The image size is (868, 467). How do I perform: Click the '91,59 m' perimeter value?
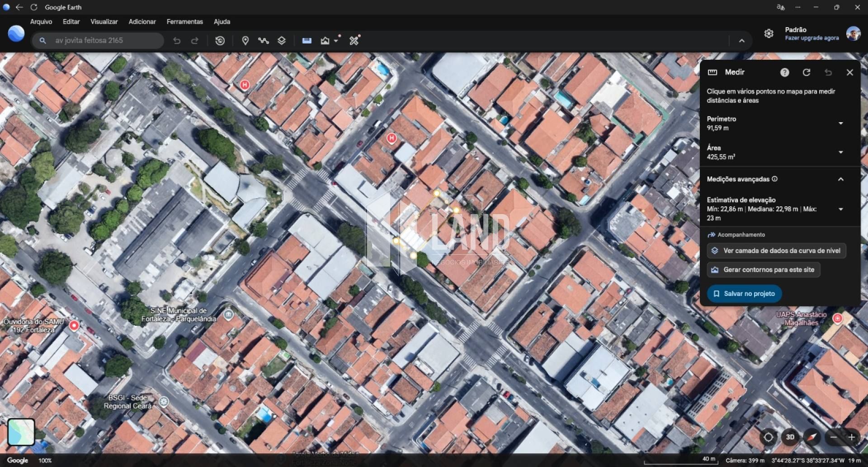click(718, 128)
